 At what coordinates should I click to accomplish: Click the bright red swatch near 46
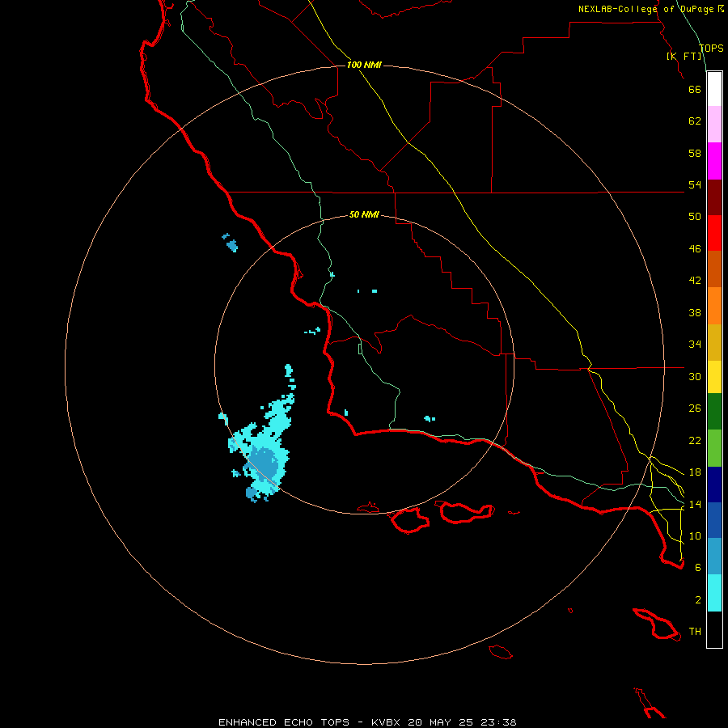point(714,233)
